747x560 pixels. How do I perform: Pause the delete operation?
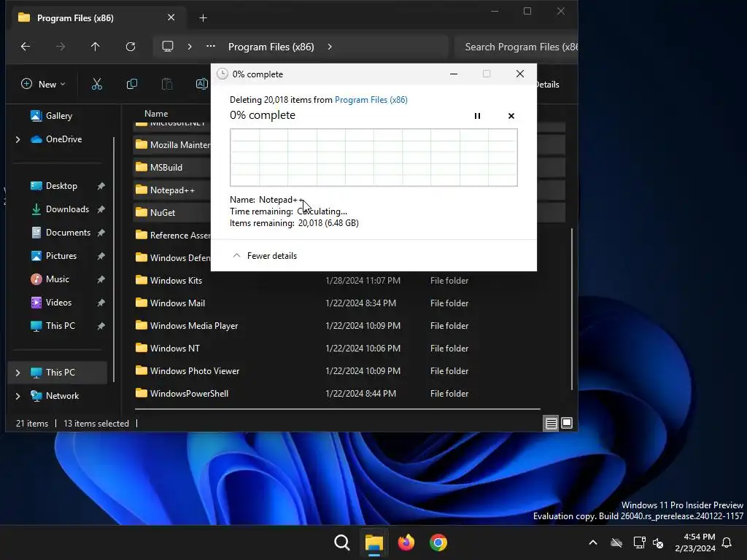pyautogui.click(x=477, y=116)
